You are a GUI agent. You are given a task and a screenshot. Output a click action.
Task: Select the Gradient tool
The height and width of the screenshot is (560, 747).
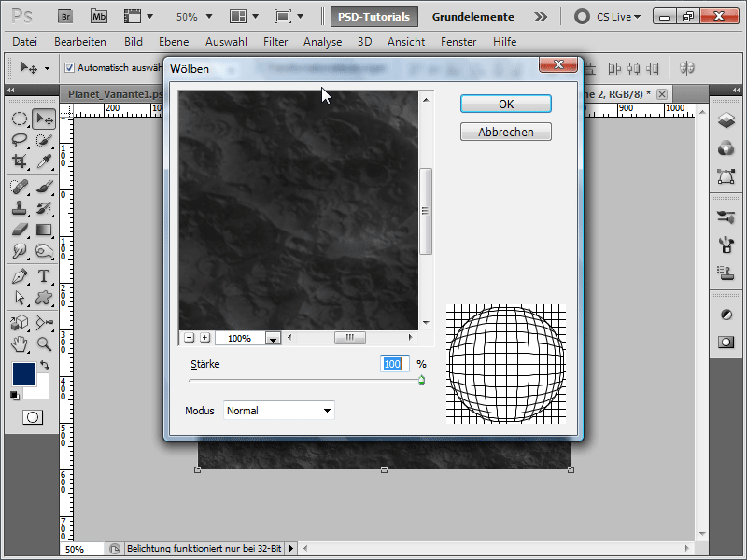point(44,230)
